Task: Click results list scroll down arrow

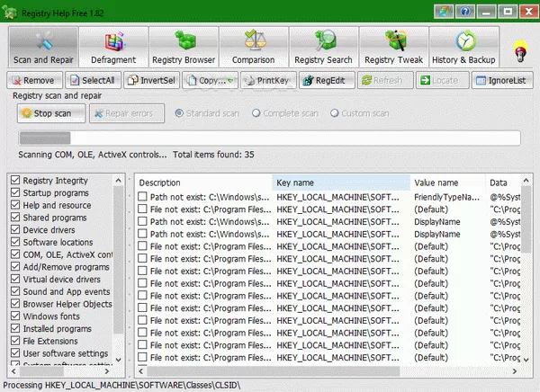Action: [526, 360]
